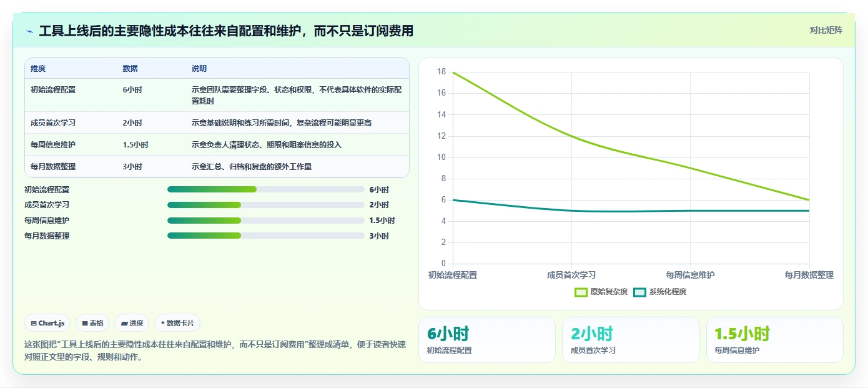Click the 2小时 value in the table

(x=132, y=123)
